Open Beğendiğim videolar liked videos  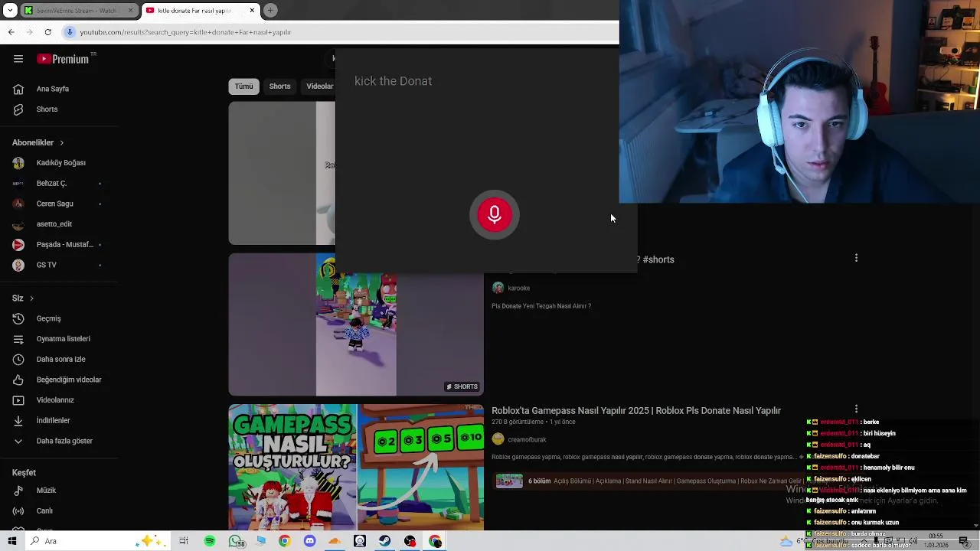tap(58, 380)
